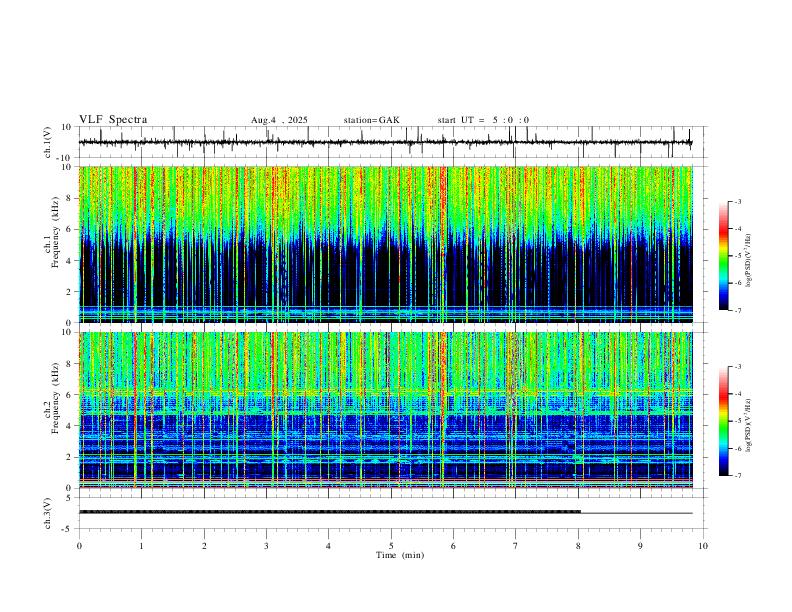Click inside the ch.2 spectrogram panel

pyautogui.click(x=385, y=410)
